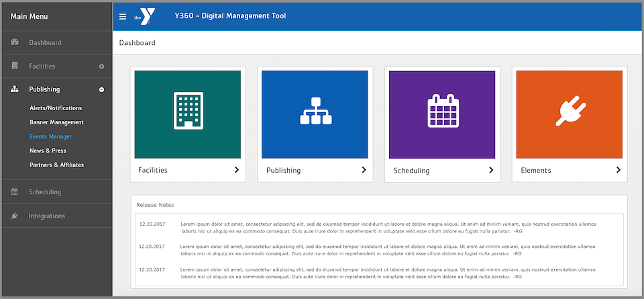
Task: Click the Publishing sitemap icon in sidebar
Action: 14,89
